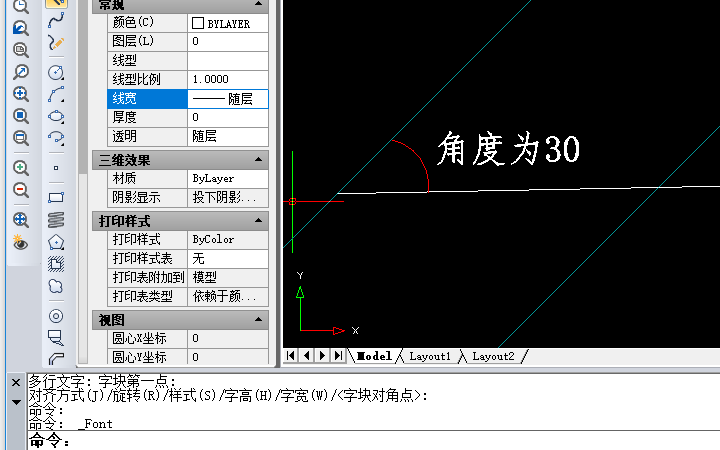Open the 材质 ByLayer value

[x=228, y=179]
